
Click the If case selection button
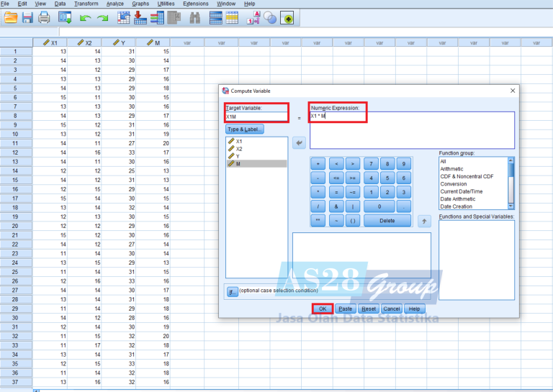(x=233, y=291)
